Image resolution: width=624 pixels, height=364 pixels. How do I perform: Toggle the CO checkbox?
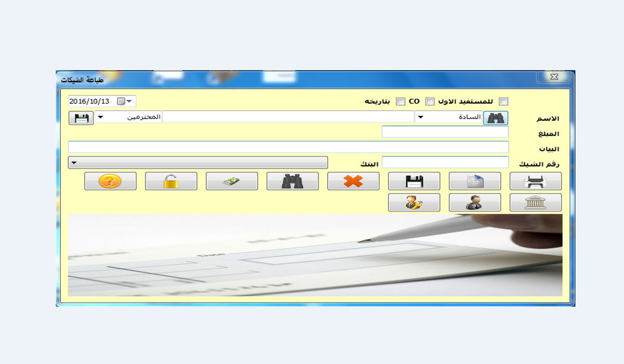coord(430,101)
